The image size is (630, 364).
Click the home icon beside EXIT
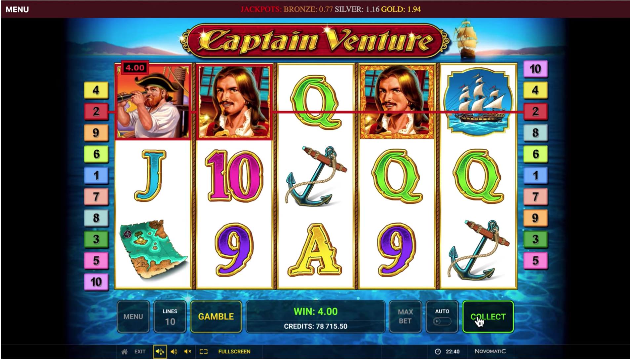tap(124, 352)
